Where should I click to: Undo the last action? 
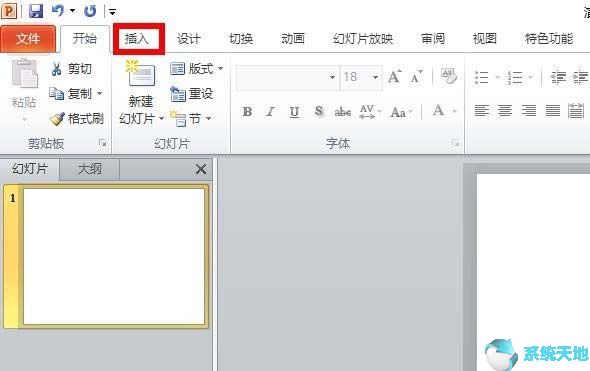tap(58, 11)
